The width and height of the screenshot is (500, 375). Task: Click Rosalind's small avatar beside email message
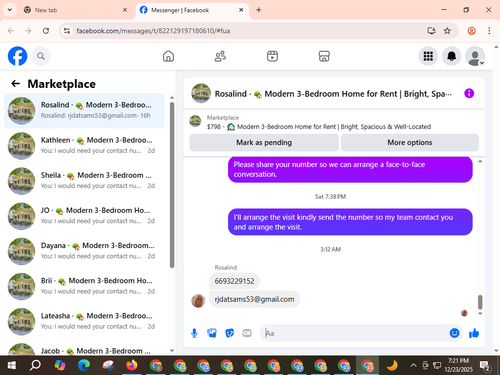click(198, 301)
